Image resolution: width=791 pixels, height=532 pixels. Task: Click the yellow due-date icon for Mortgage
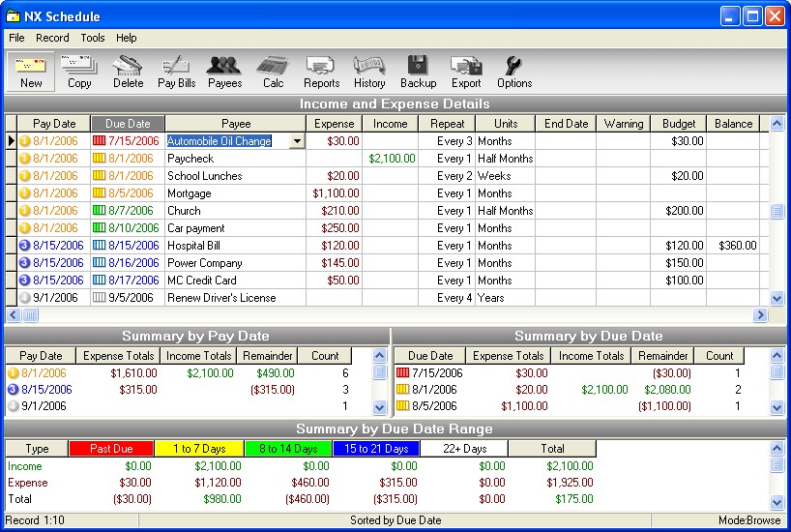(99, 193)
